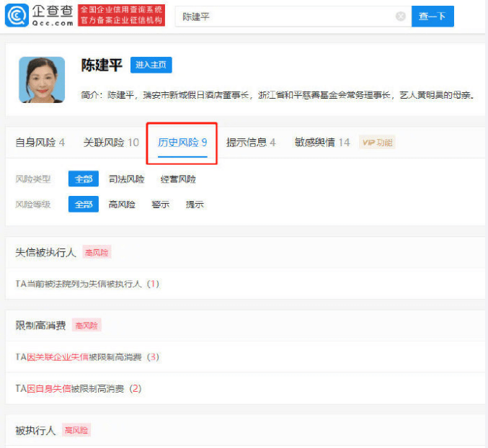Filter risk level by 警示
This screenshot has height=448, width=488.
coord(160,205)
